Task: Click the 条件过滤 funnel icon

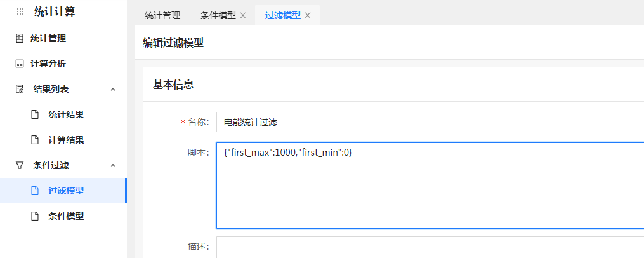Action: (x=19, y=165)
